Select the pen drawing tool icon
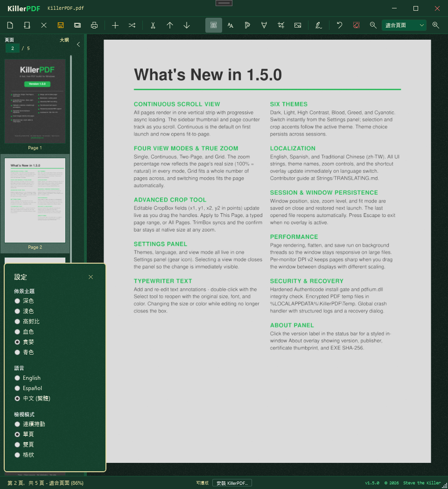The image size is (448, 489). coord(264,25)
